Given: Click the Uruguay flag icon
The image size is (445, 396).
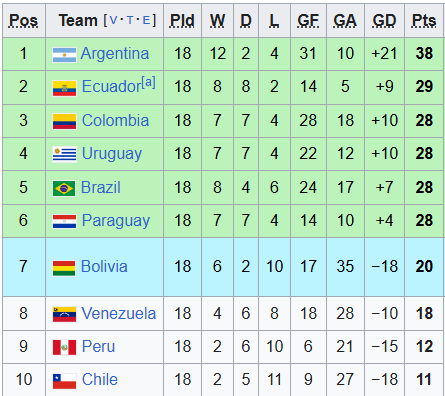Looking at the screenshot, I should click(x=64, y=155).
